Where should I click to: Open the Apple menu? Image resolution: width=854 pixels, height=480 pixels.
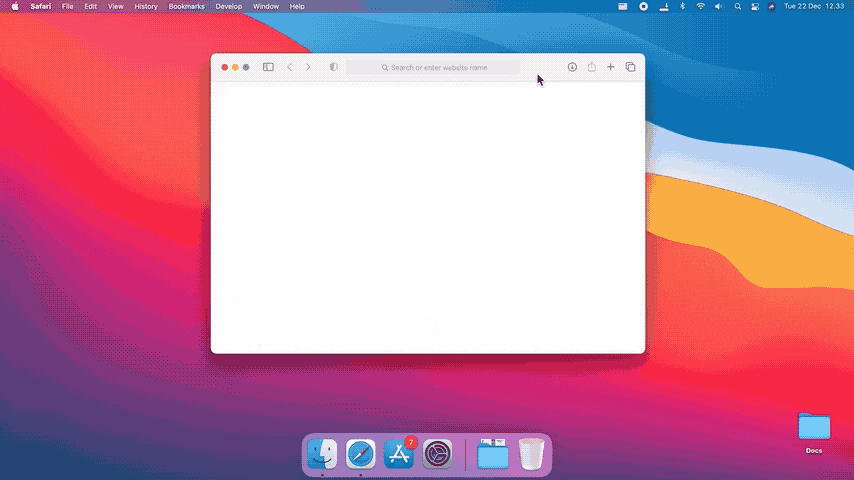point(15,7)
